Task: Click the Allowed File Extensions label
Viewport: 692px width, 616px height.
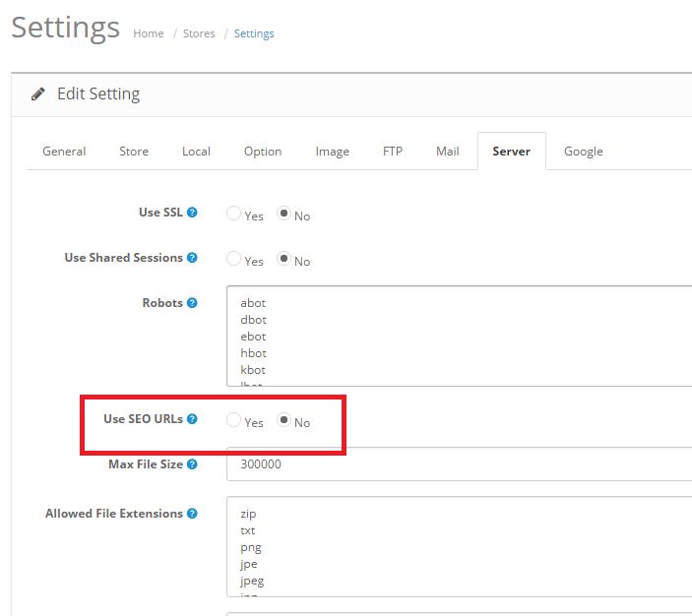Action: click(x=114, y=514)
